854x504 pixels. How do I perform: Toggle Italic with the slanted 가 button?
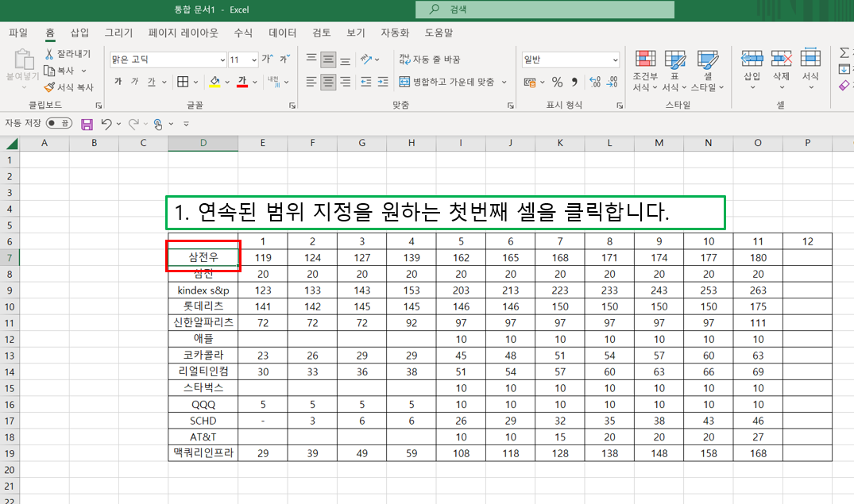pos(134,82)
